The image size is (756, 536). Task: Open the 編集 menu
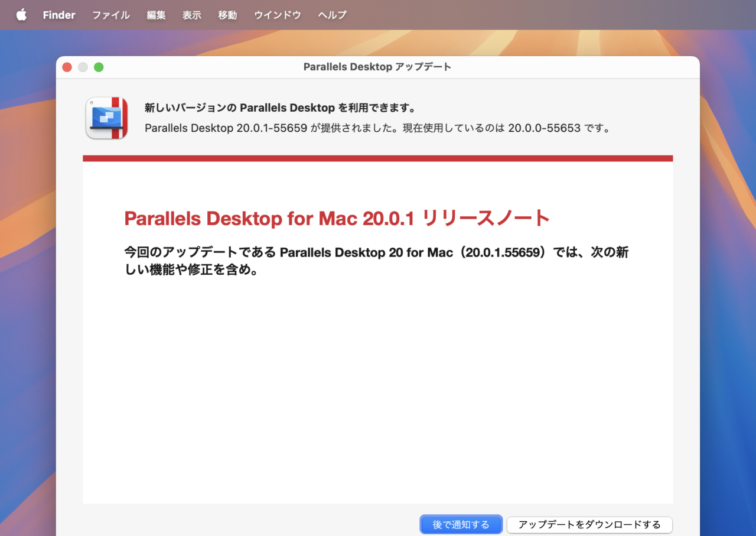tap(157, 15)
